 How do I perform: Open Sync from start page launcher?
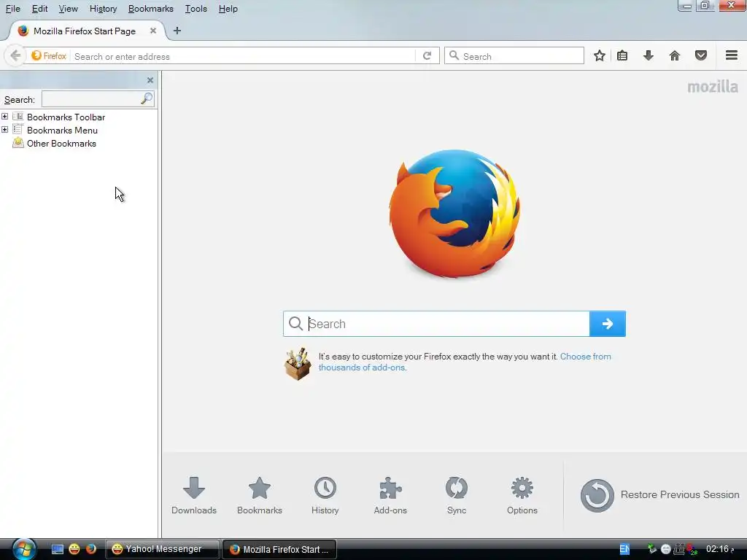pyautogui.click(x=457, y=495)
